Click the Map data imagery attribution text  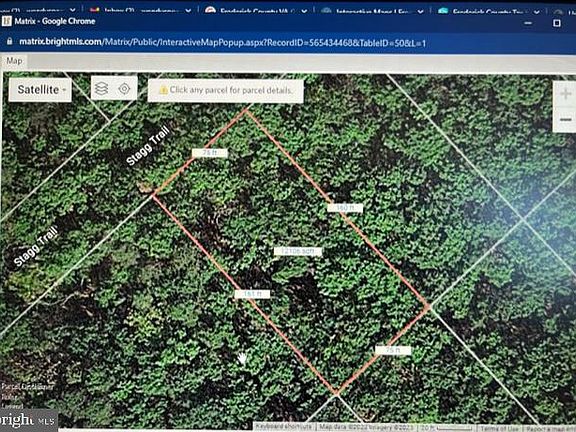[x=366, y=427]
